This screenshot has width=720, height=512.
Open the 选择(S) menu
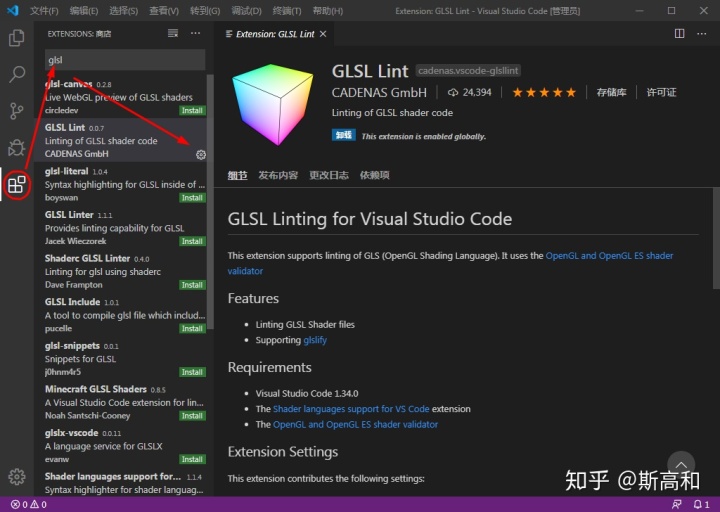coord(124,11)
